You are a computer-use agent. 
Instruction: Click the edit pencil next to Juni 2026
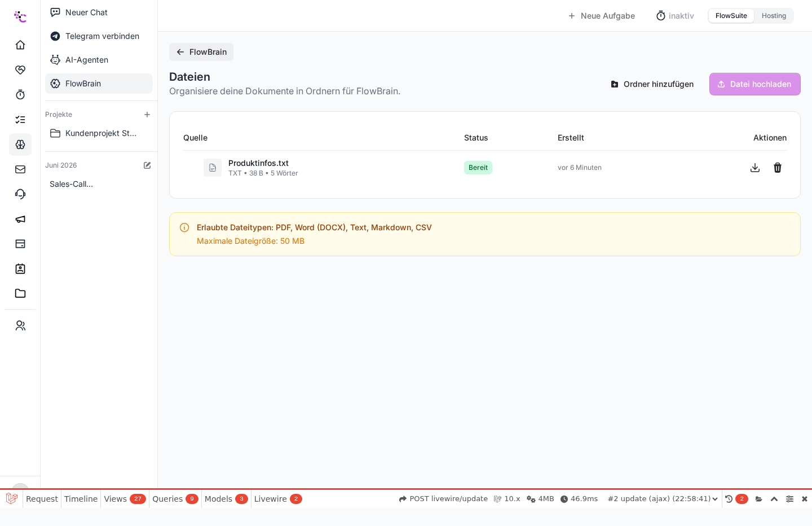[x=147, y=165]
